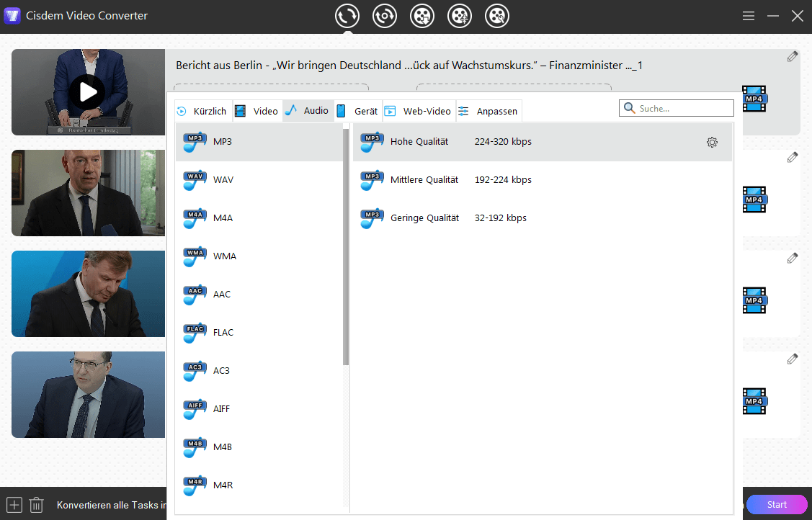Click the Cisdem Video Converter app logo
The image size is (812, 520).
pyautogui.click(x=12, y=16)
